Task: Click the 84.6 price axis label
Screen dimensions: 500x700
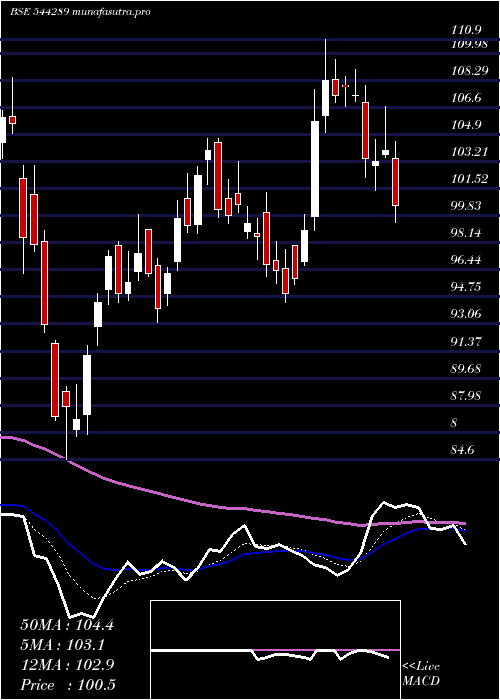Action: click(x=462, y=450)
